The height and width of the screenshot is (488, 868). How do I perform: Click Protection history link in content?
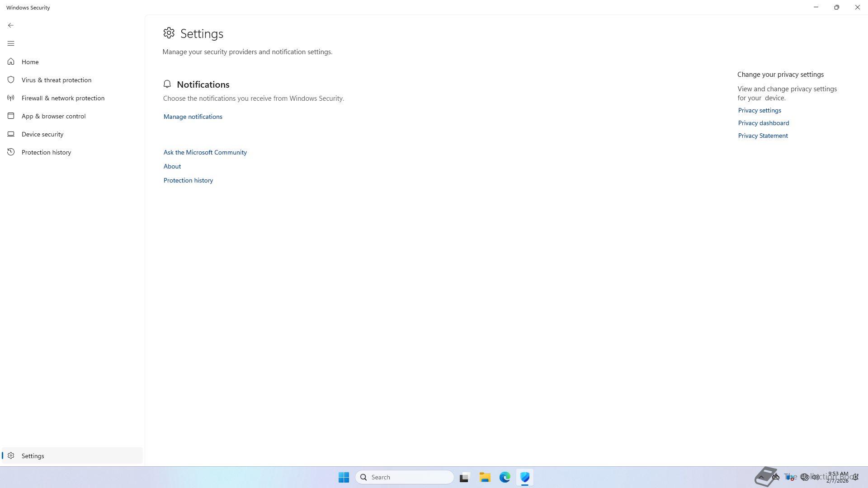(x=188, y=180)
